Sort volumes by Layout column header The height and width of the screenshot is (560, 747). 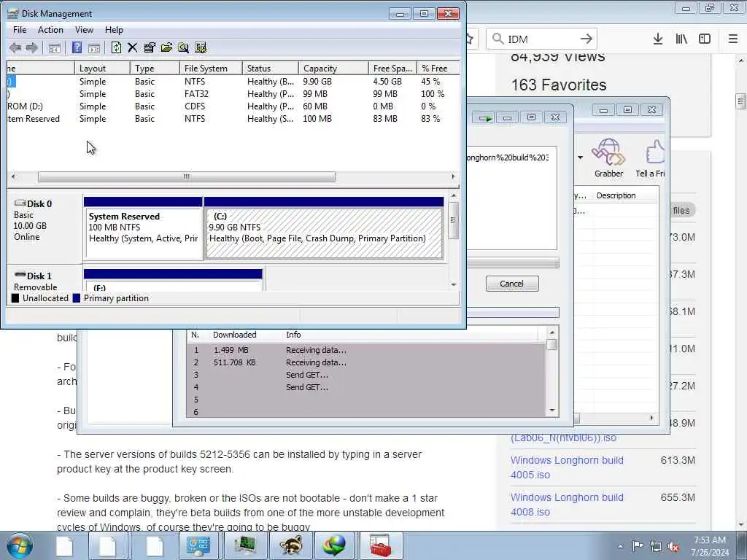tap(102, 68)
